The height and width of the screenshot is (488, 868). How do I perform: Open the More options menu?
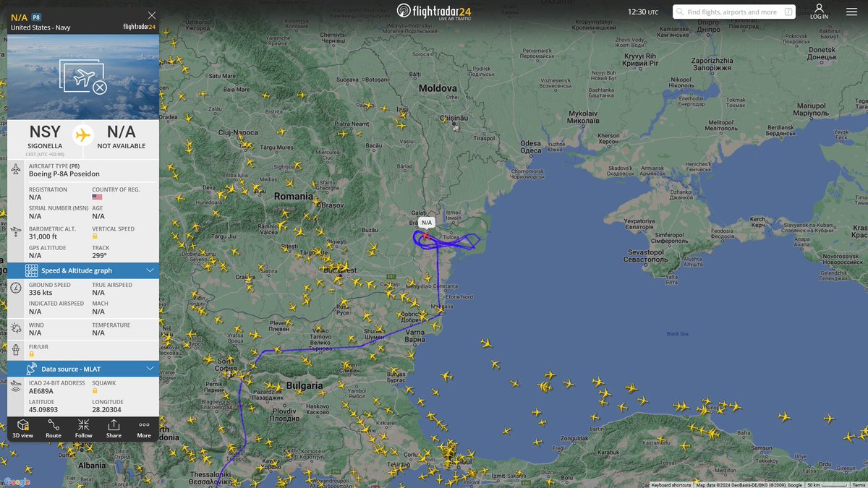pos(144,428)
